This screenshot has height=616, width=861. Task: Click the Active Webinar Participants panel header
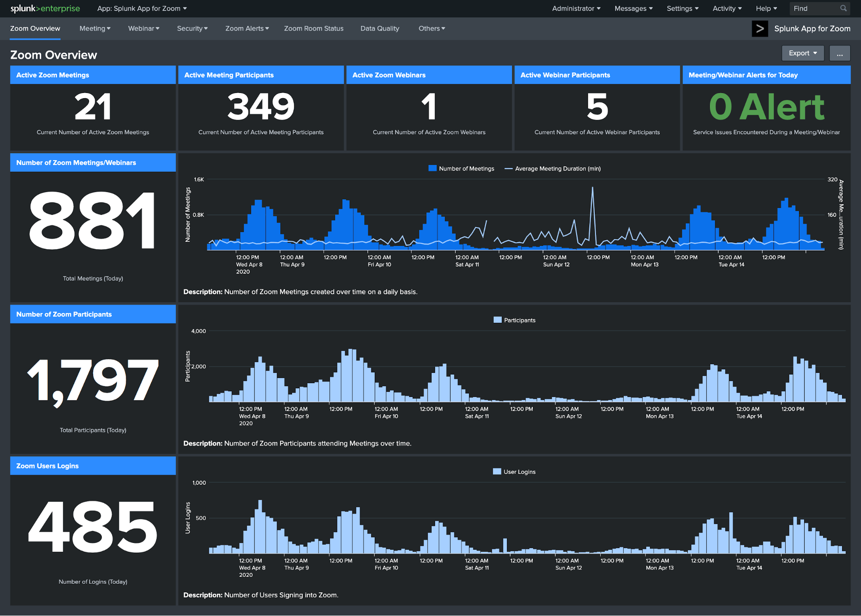tap(597, 75)
